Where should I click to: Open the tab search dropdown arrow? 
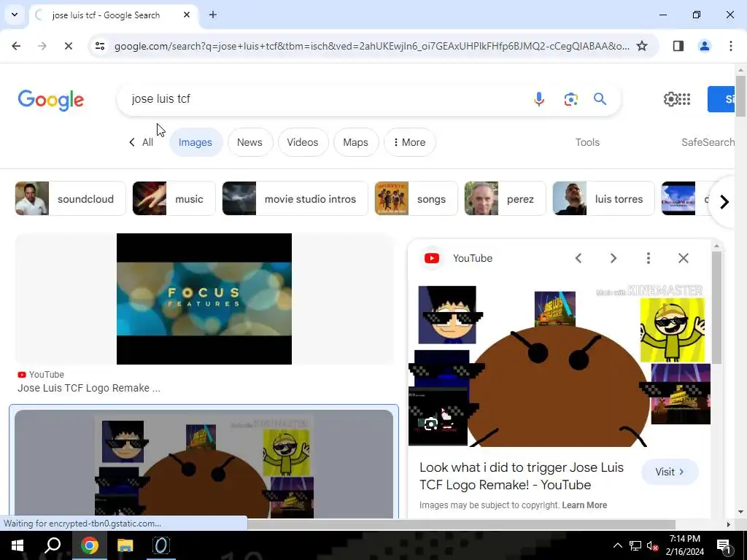coord(15,15)
